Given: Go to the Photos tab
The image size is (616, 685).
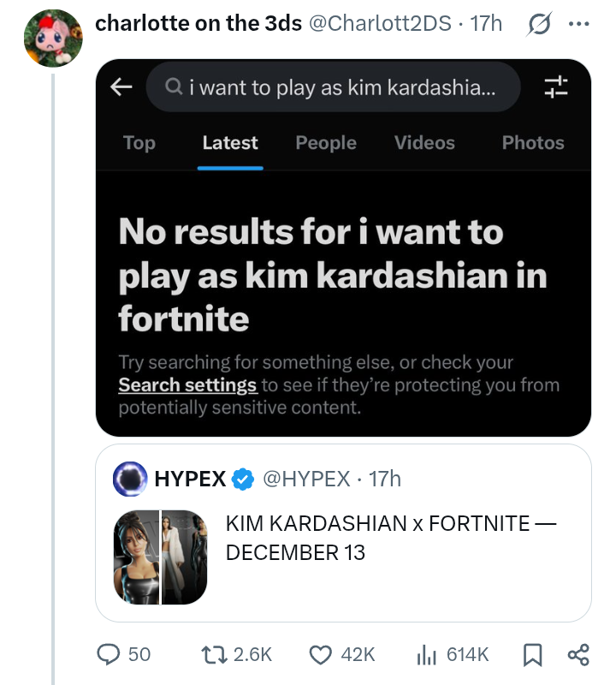Looking at the screenshot, I should tap(533, 143).
